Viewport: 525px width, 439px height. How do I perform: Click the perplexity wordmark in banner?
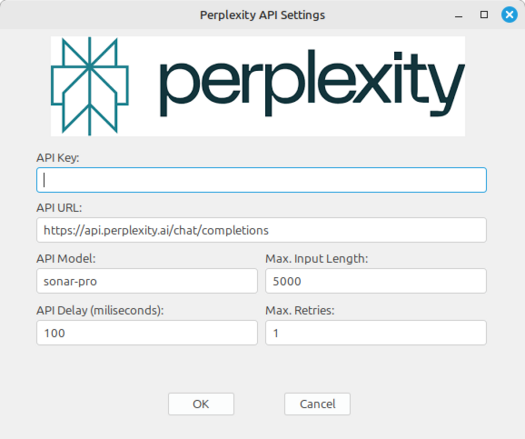312,83
